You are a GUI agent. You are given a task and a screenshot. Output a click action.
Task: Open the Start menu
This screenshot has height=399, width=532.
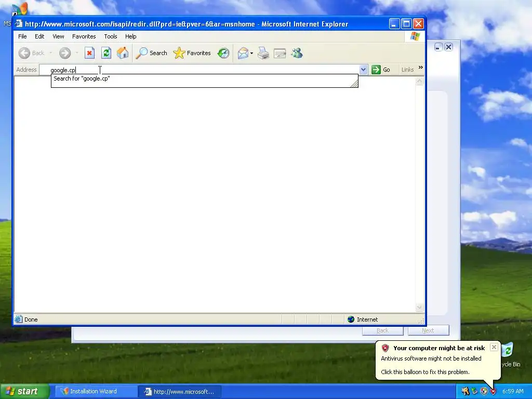(24, 391)
